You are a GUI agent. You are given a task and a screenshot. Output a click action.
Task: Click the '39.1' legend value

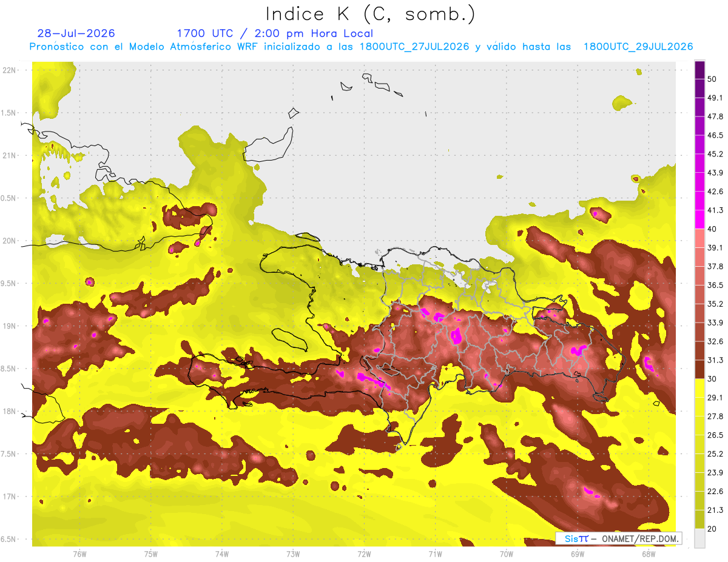click(715, 248)
